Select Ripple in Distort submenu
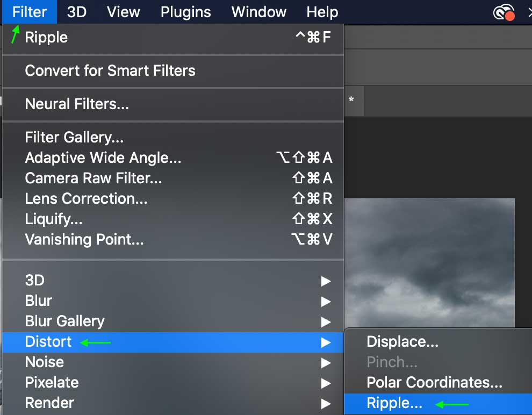 click(438, 404)
